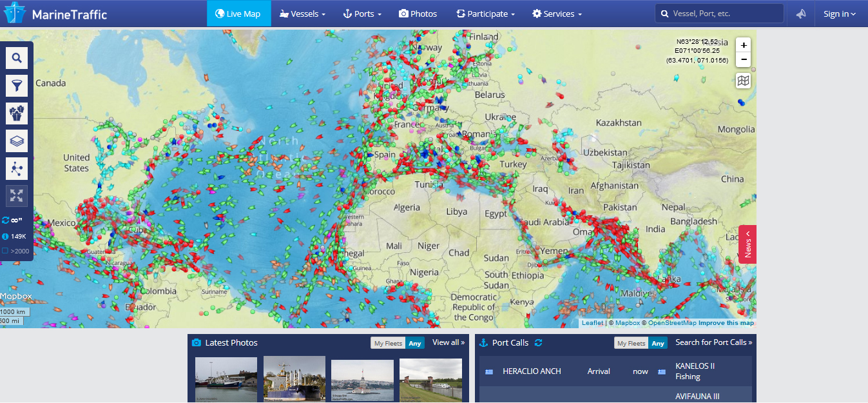
Task: Expand the Vessels dropdown menu
Action: coord(302,14)
